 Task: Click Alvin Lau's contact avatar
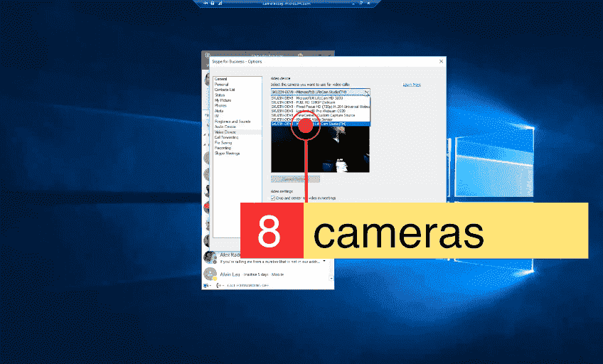point(210,274)
